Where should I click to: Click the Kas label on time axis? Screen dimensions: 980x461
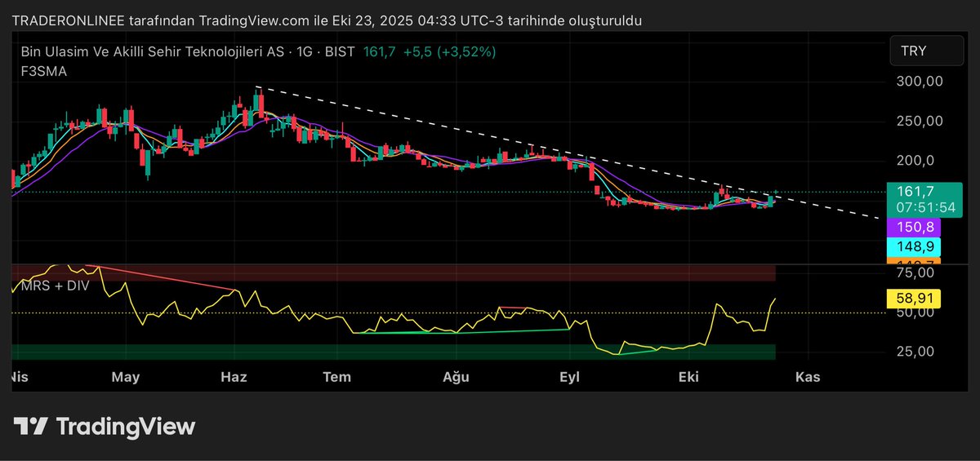[x=808, y=377]
